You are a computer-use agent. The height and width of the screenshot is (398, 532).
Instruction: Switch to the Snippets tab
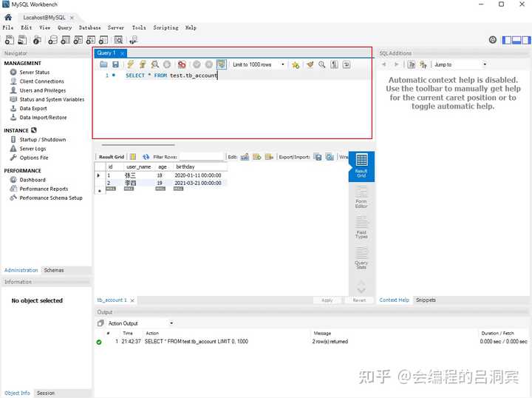426,300
